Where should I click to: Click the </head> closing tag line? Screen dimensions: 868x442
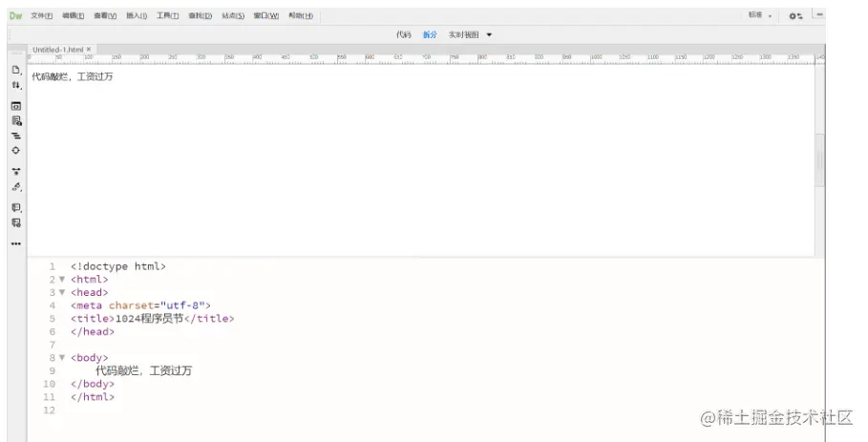93,332
